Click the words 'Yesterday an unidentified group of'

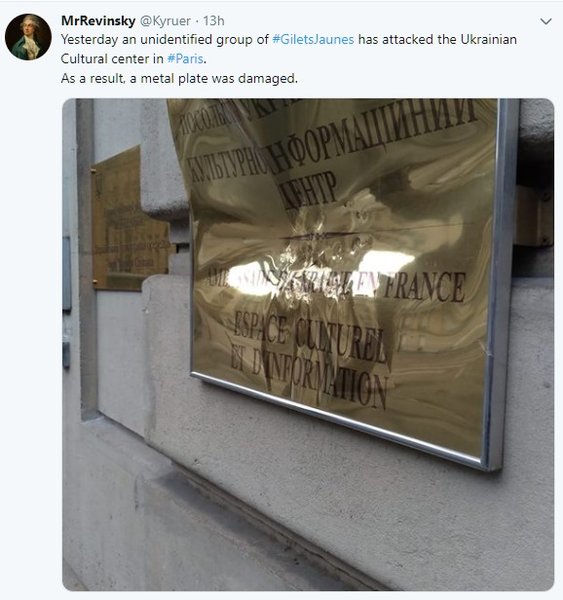(x=165, y=39)
